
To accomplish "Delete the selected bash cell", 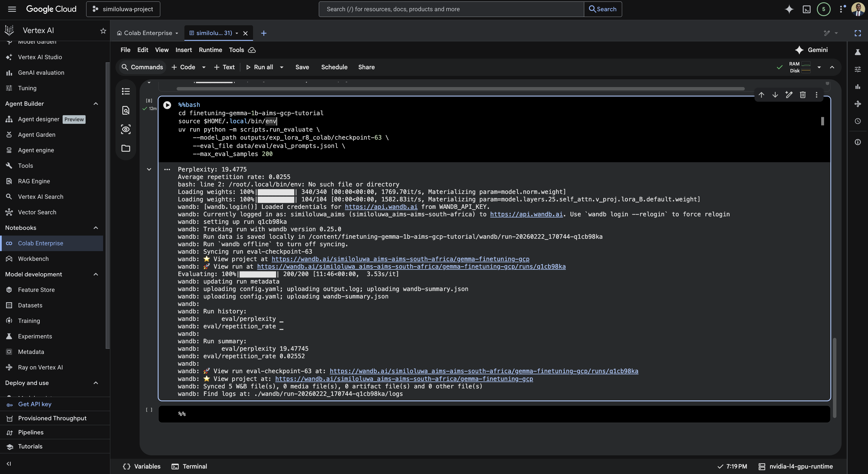I will (x=803, y=95).
